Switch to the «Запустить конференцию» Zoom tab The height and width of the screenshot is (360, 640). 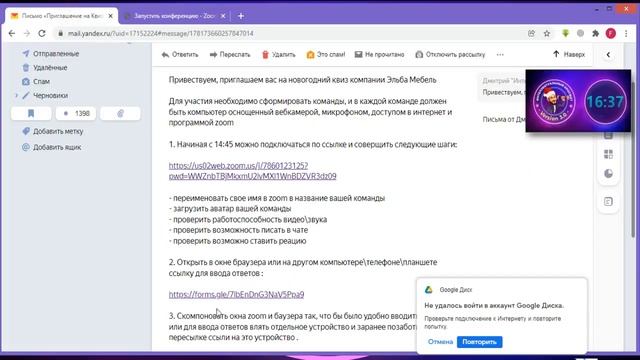[x=175, y=16]
